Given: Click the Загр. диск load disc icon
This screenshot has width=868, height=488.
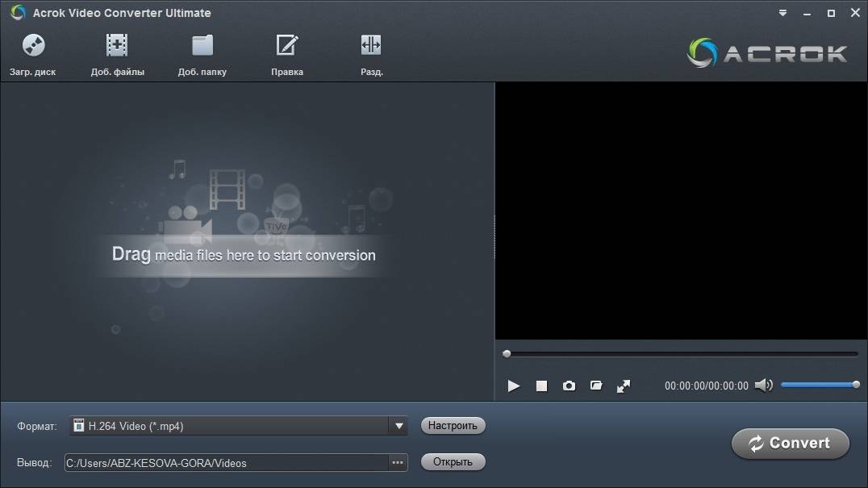Looking at the screenshot, I should pyautogui.click(x=33, y=45).
